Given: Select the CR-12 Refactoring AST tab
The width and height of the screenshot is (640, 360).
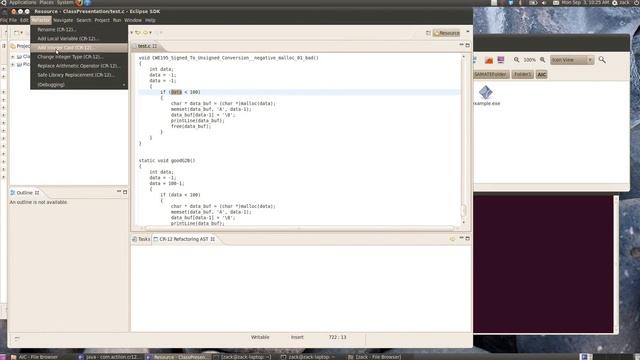Looking at the screenshot, I should click(x=184, y=239).
